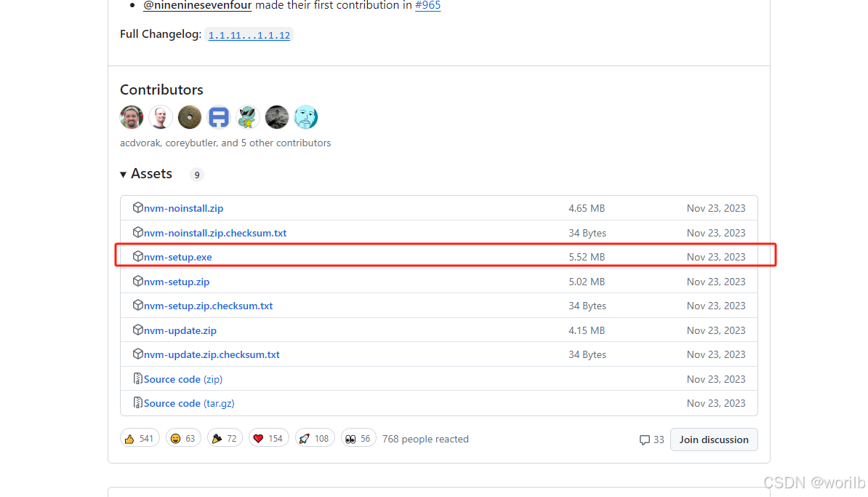The width and height of the screenshot is (868, 497).
Task: Click the 4.65 MB size of nvm-noinstall.zip
Action: pos(586,208)
